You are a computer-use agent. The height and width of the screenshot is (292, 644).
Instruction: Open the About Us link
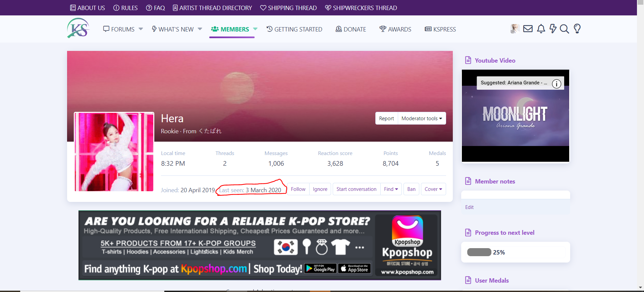(88, 8)
